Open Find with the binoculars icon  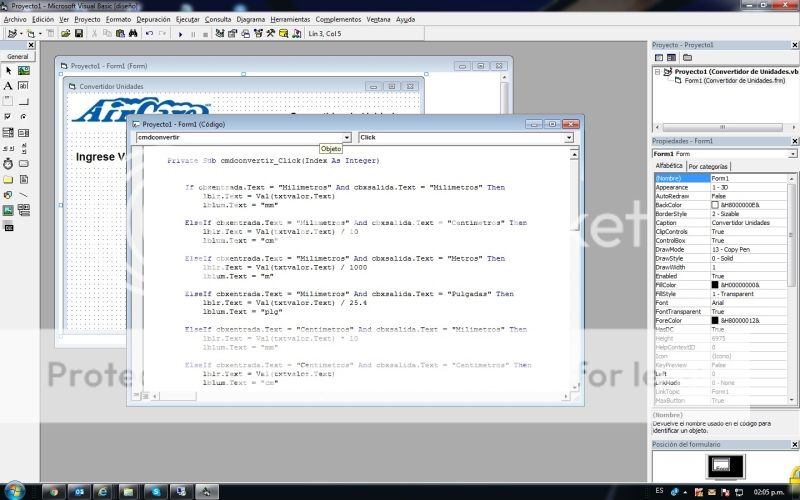click(133, 34)
